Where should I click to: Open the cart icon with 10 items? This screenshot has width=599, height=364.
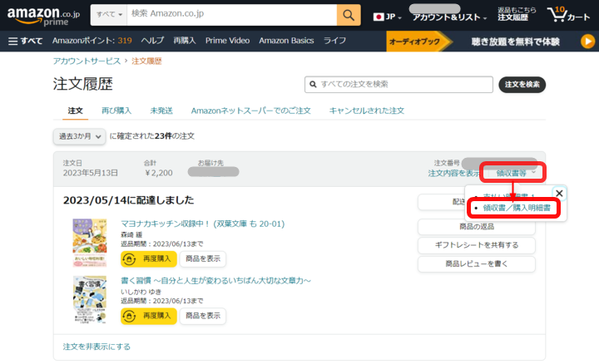(x=568, y=15)
